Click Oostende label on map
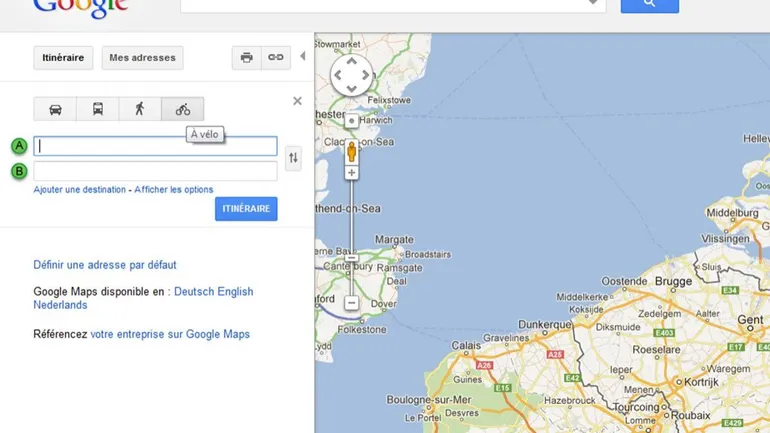The image size is (770, 433). [625, 281]
